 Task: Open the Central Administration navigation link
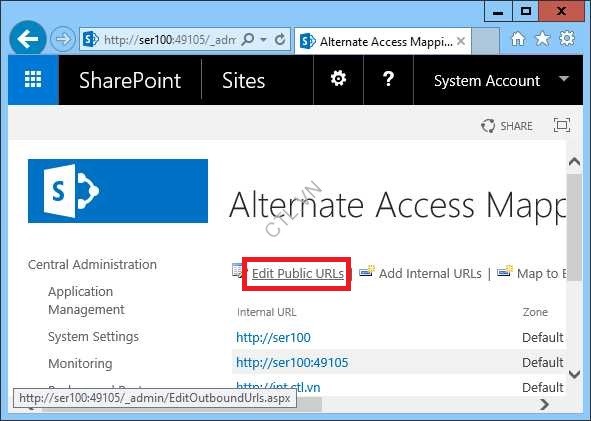tap(92, 265)
